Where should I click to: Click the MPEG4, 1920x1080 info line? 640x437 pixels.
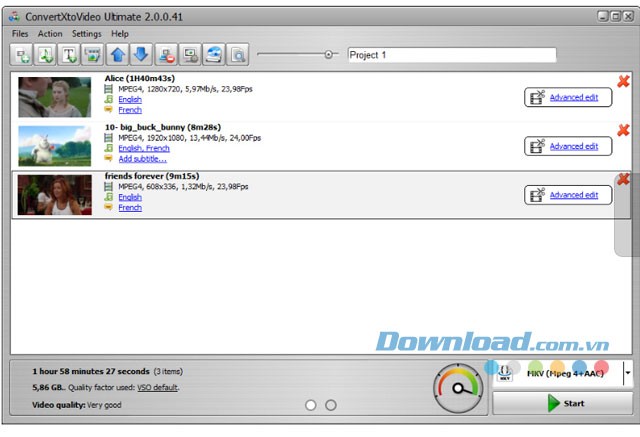[x=189, y=138]
